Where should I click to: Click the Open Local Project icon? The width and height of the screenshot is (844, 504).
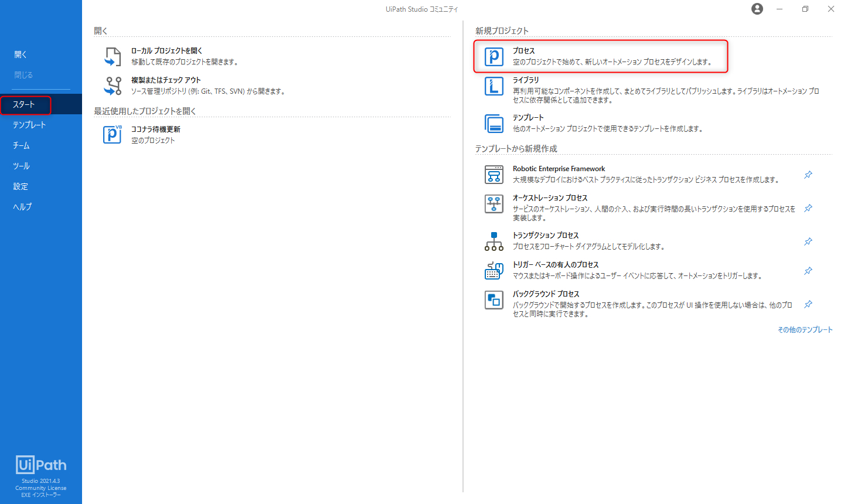(113, 56)
